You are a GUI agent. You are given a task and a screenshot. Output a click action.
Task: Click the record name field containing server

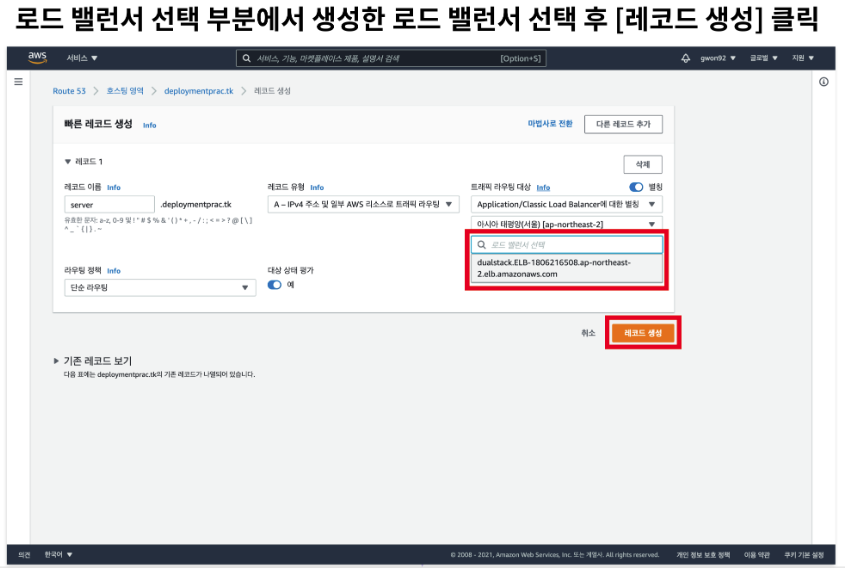[109, 205]
